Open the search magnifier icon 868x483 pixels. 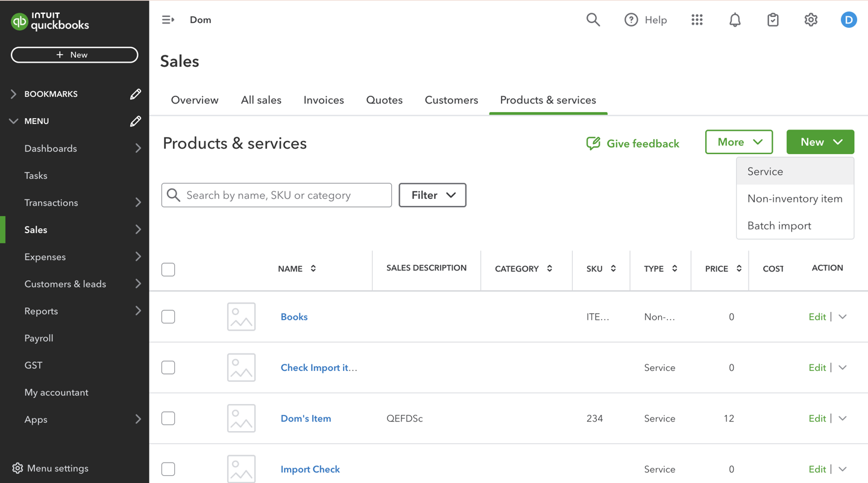593,20
